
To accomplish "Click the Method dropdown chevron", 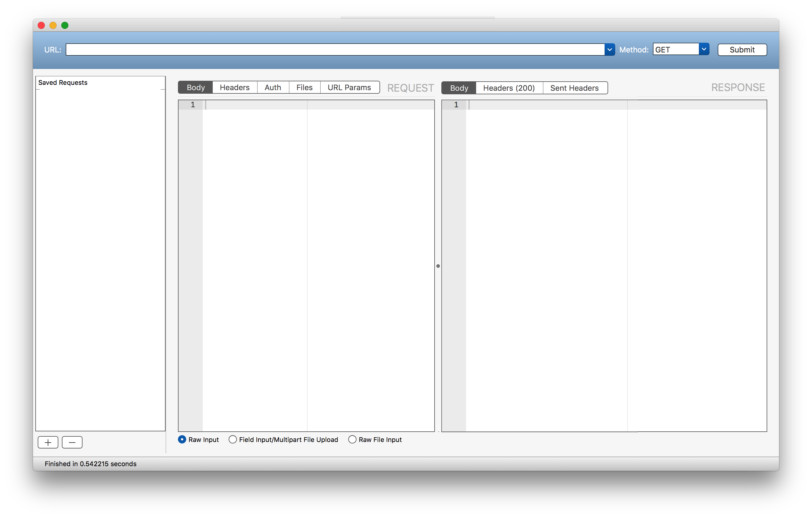I will click(x=704, y=49).
